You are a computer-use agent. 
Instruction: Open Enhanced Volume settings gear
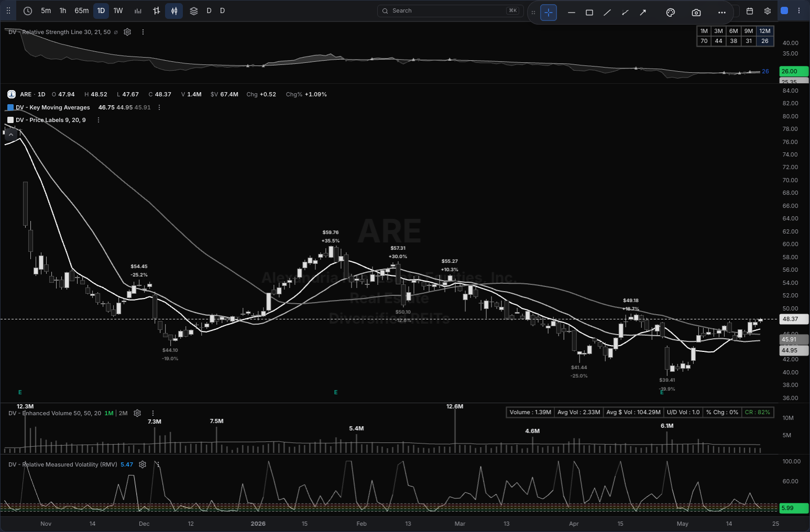pyautogui.click(x=137, y=413)
